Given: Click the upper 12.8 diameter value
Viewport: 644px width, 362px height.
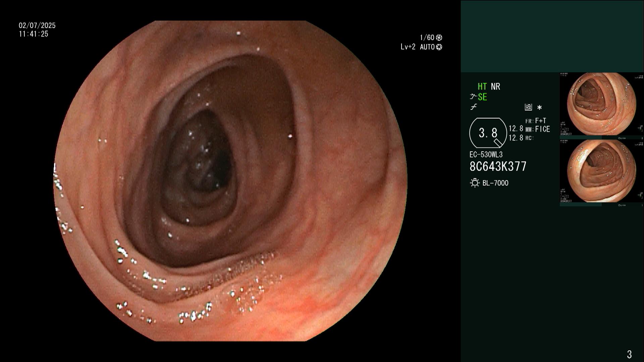Looking at the screenshot, I should pos(516,129).
